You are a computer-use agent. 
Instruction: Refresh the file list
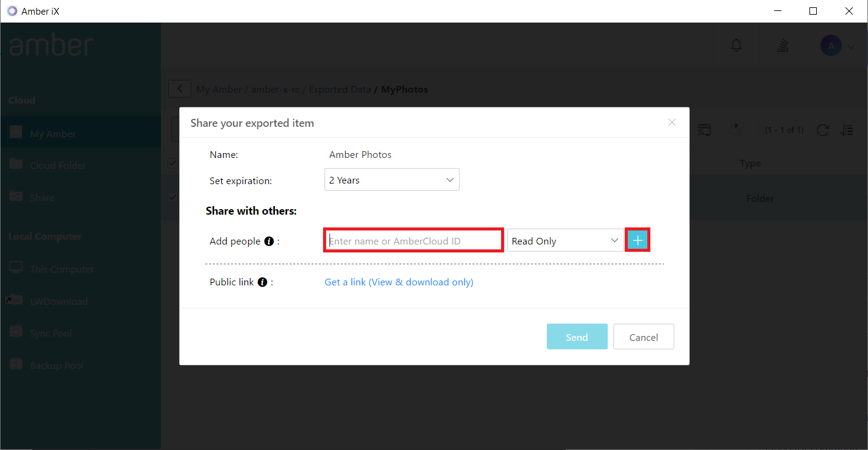point(823,130)
